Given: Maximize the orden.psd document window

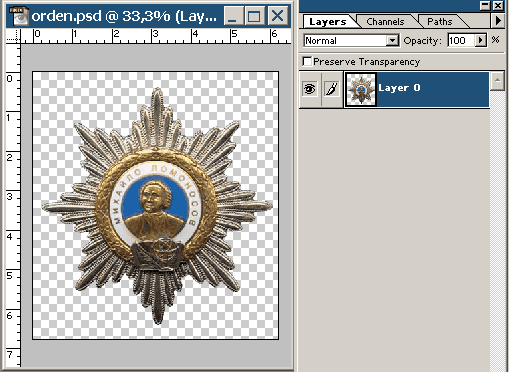Looking at the screenshot, I should coord(255,16).
